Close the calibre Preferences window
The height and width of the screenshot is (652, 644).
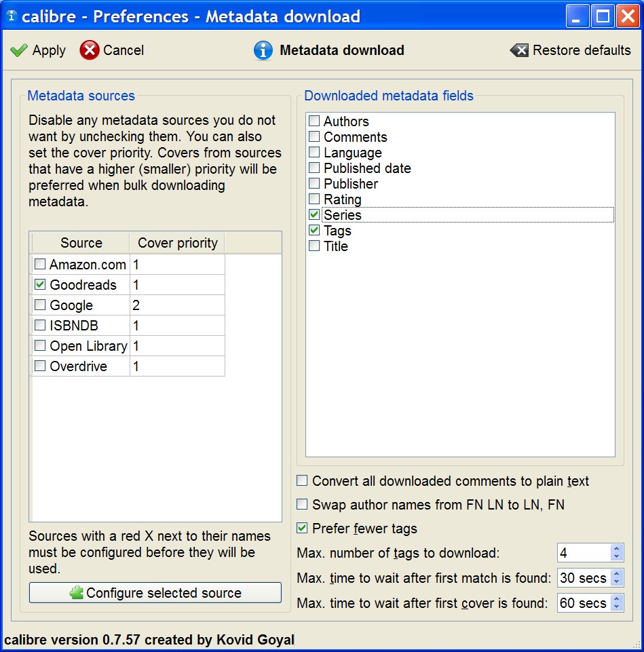(x=628, y=16)
